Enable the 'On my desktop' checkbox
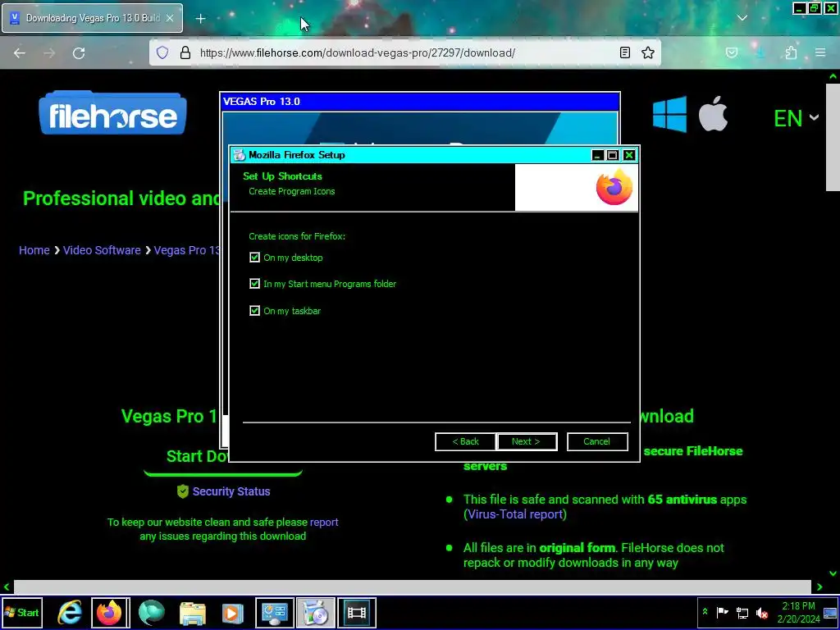Viewport: 840px width, 630px height. click(x=254, y=258)
